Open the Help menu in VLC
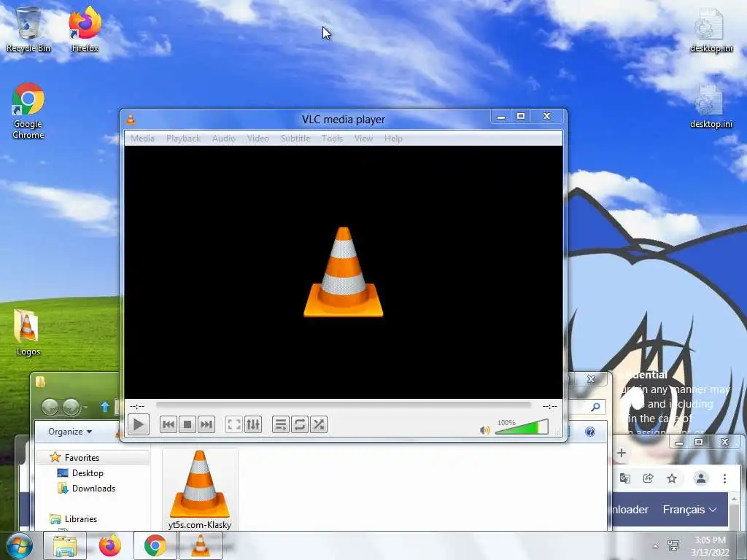Viewport: 747px width, 560px height. [393, 139]
